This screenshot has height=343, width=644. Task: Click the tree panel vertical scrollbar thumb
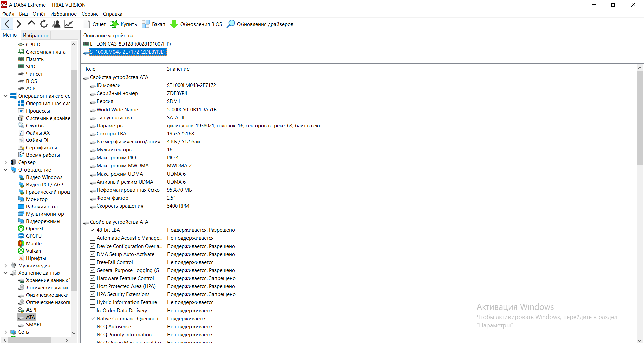pos(74,180)
